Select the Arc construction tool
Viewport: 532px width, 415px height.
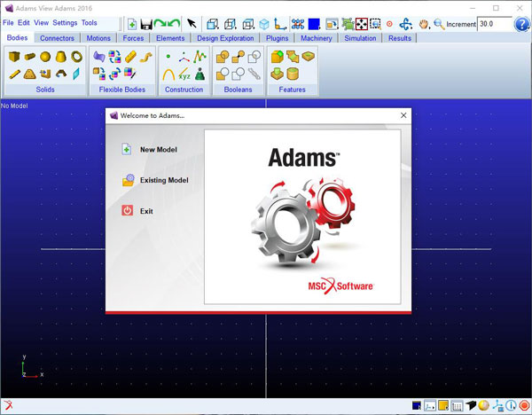(168, 74)
